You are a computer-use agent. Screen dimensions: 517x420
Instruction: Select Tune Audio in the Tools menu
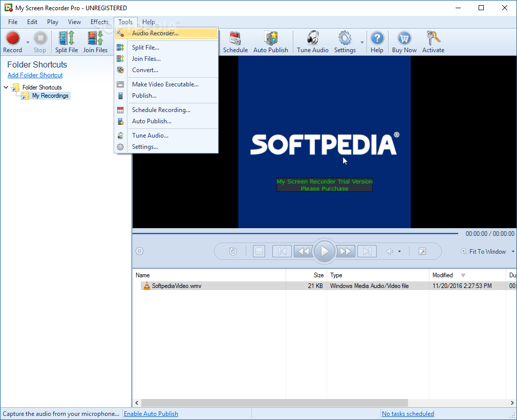click(x=166, y=136)
